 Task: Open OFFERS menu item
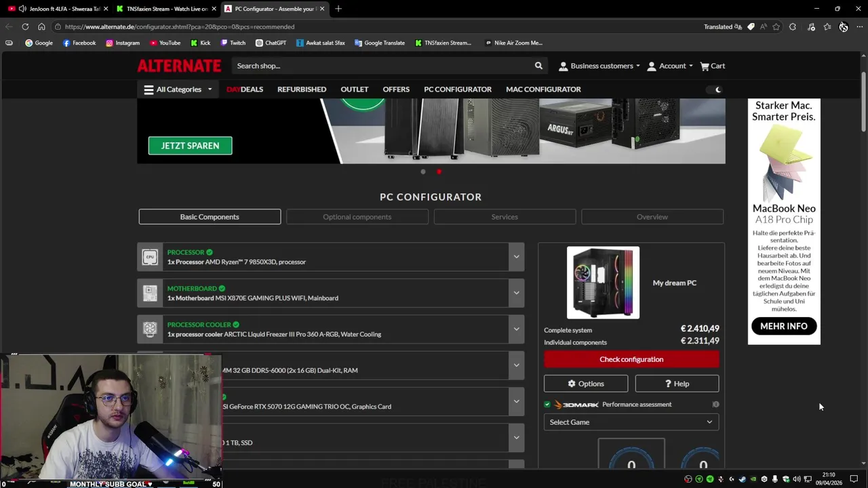(x=396, y=89)
